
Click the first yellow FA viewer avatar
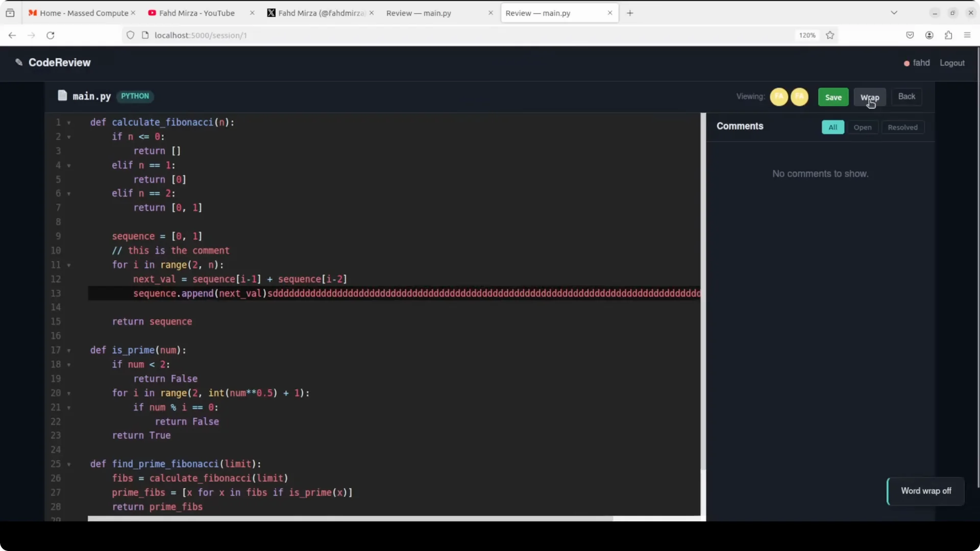pos(779,96)
